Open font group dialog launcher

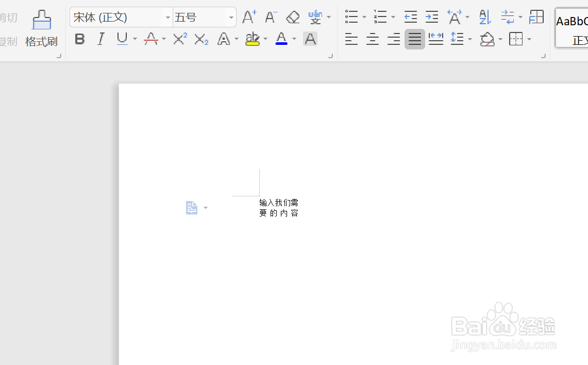pos(330,56)
